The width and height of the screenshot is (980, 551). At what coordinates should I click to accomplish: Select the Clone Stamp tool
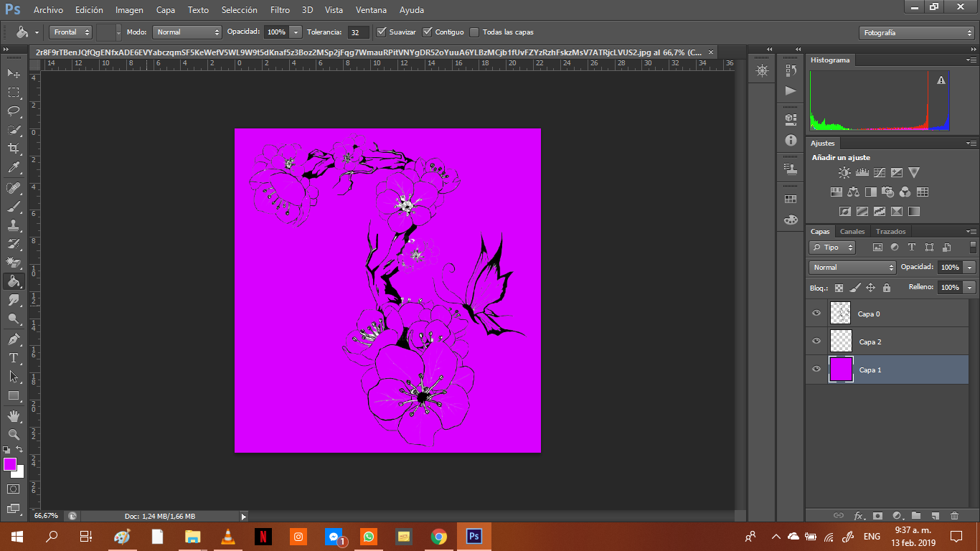[x=14, y=225]
